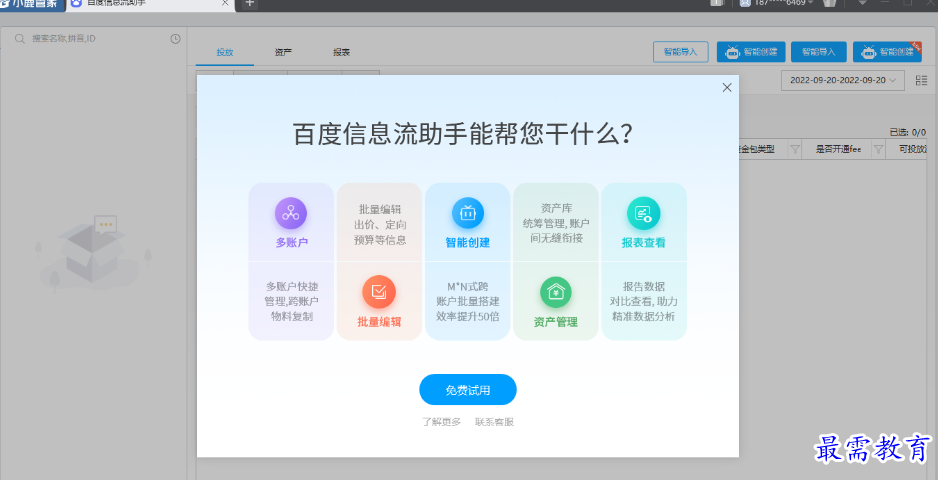
Task: Click the 报告数据对比查看 description text
Action: (644, 301)
